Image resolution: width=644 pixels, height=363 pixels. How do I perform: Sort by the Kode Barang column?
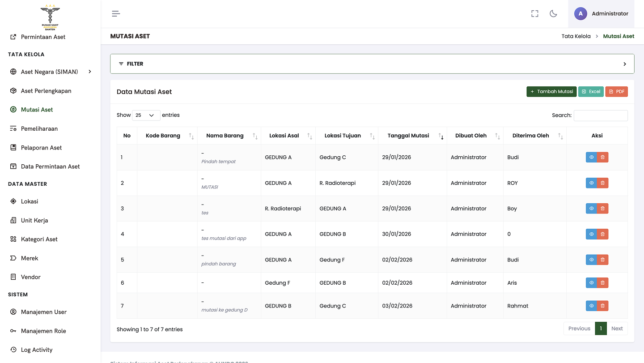167,136
